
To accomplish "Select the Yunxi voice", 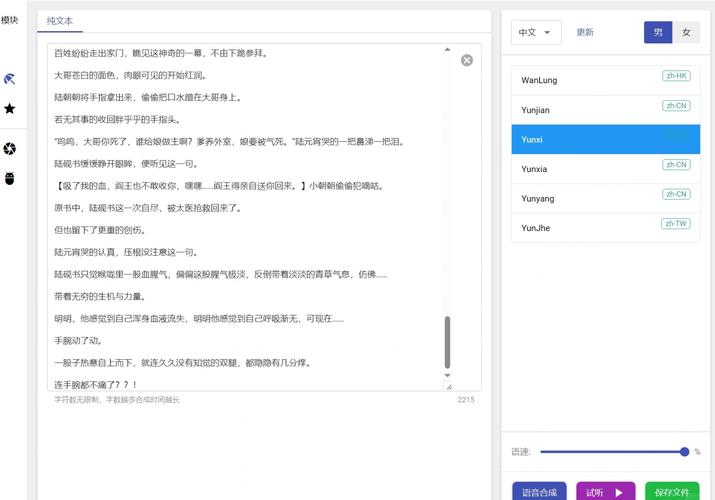I will pyautogui.click(x=606, y=139).
